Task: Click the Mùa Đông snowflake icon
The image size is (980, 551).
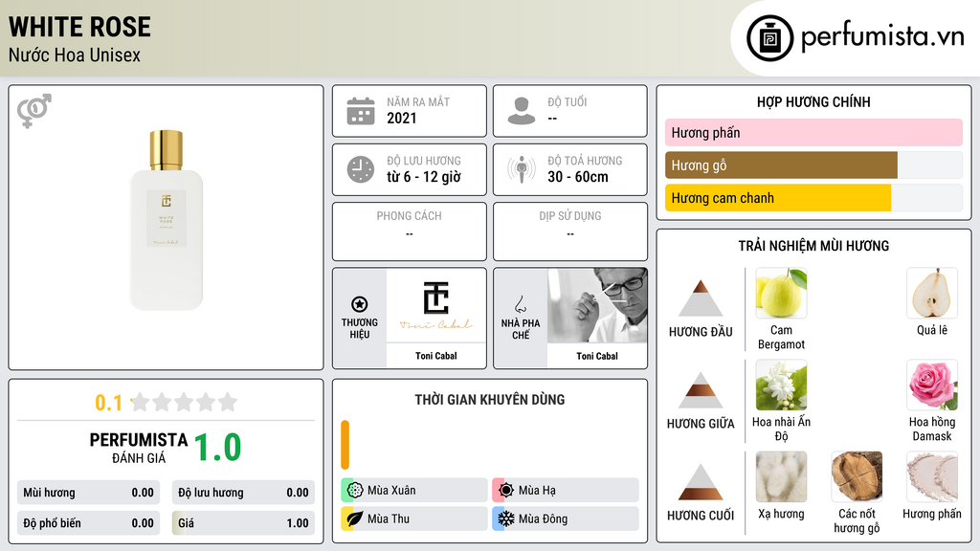Action: pyautogui.click(x=506, y=518)
